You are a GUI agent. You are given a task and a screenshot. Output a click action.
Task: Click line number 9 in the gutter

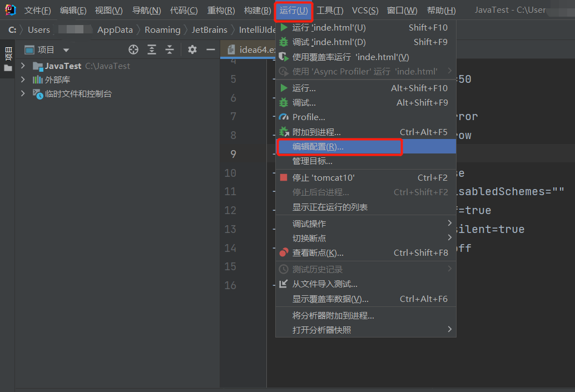pyautogui.click(x=233, y=154)
